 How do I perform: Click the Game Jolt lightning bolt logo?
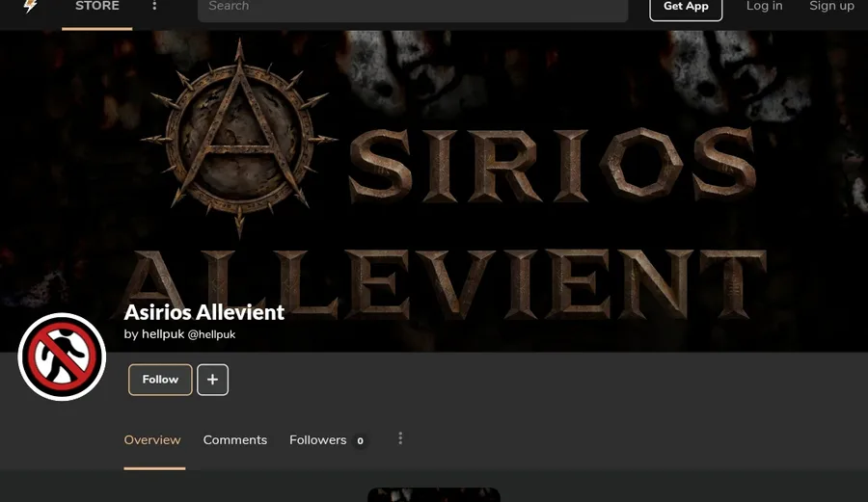coord(31,6)
